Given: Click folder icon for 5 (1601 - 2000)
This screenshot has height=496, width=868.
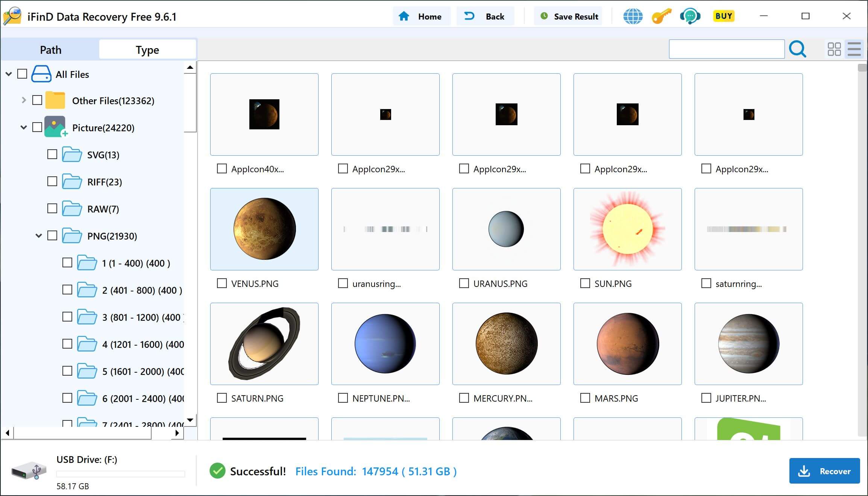Looking at the screenshot, I should [x=87, y=371].
